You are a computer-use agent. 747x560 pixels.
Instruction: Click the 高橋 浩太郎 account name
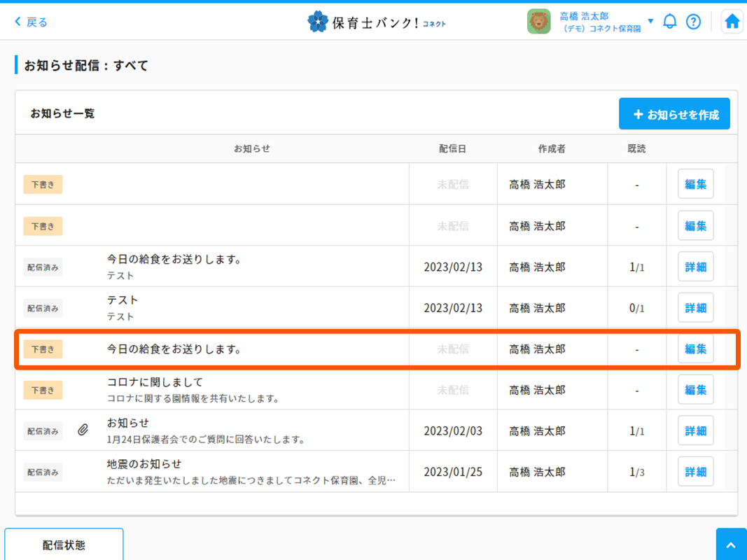click(x=584, y=16)
